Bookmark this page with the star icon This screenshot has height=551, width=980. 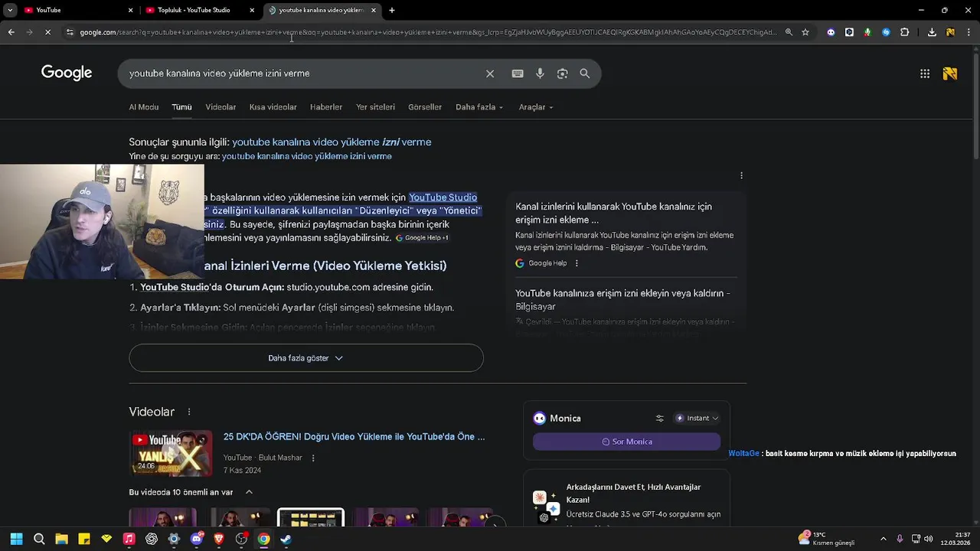805,32
